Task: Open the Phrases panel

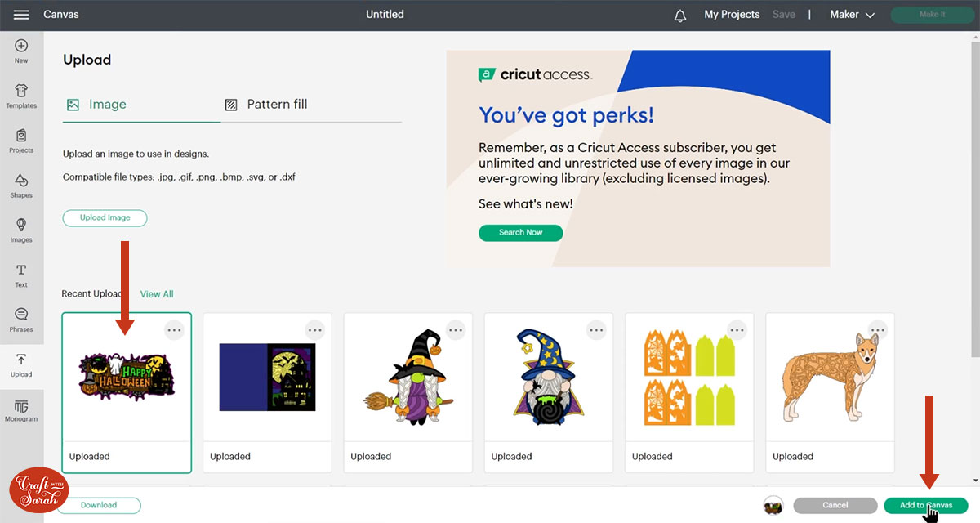Action: tap(21, 320)
